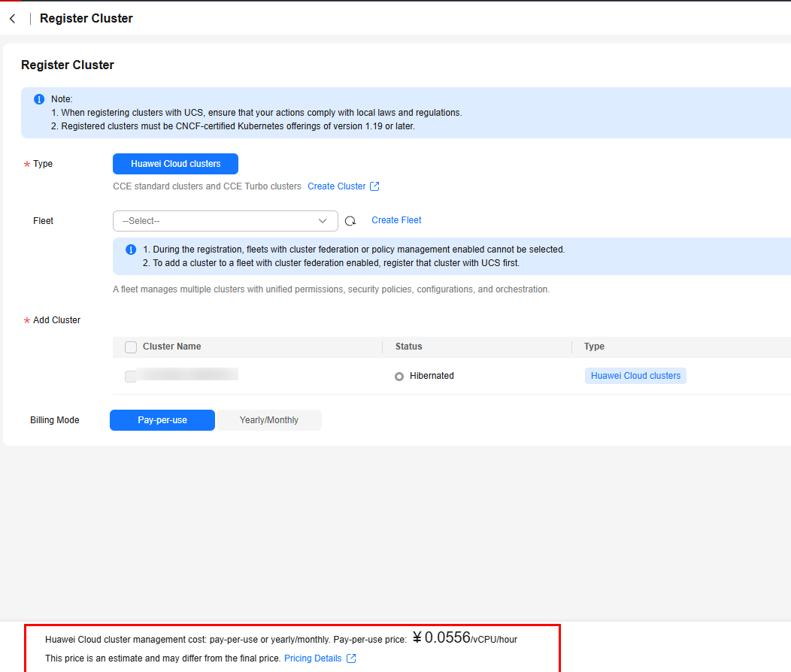Click the Type column header

(x=594, y=347)
